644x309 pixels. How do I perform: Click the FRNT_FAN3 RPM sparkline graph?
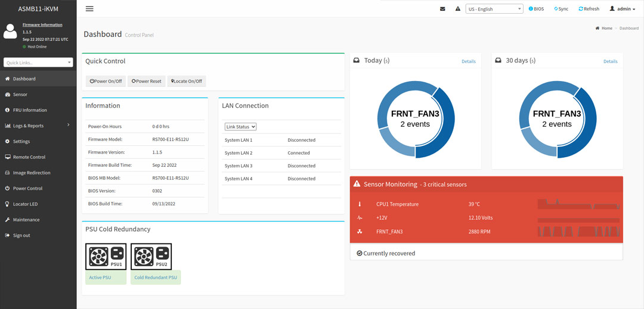(578, 231)
